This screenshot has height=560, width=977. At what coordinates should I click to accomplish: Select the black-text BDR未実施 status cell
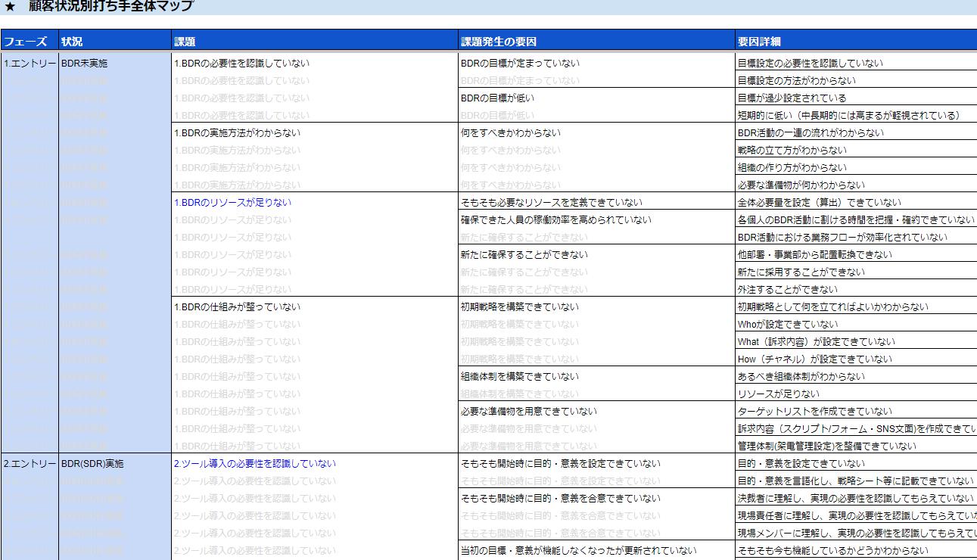(x=115, y=64)
